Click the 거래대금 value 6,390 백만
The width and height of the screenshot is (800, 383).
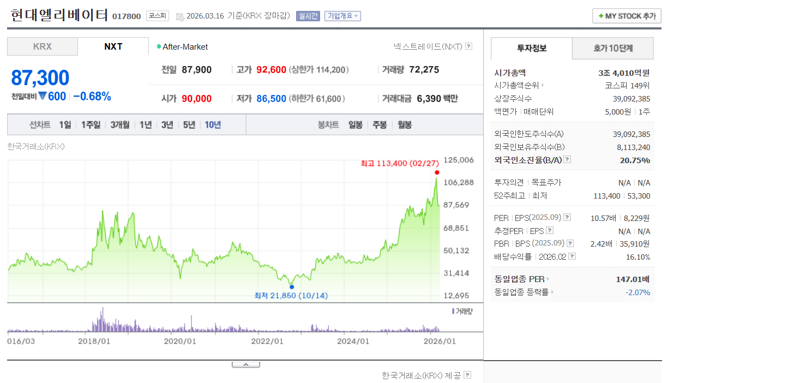click(437, 98)
